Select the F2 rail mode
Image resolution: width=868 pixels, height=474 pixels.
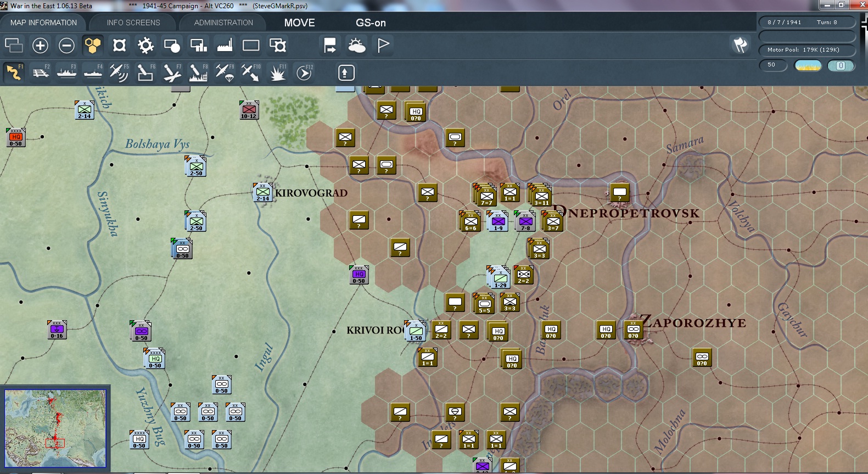(40, 73)
